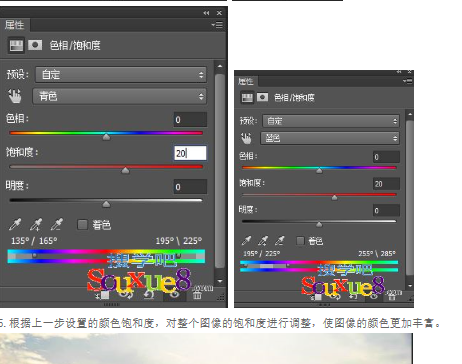Image resolution: width=462 pixels, height=364 pixels.
Task: Click the 色相 value field in left panel
Action: [x=190, y=120]
